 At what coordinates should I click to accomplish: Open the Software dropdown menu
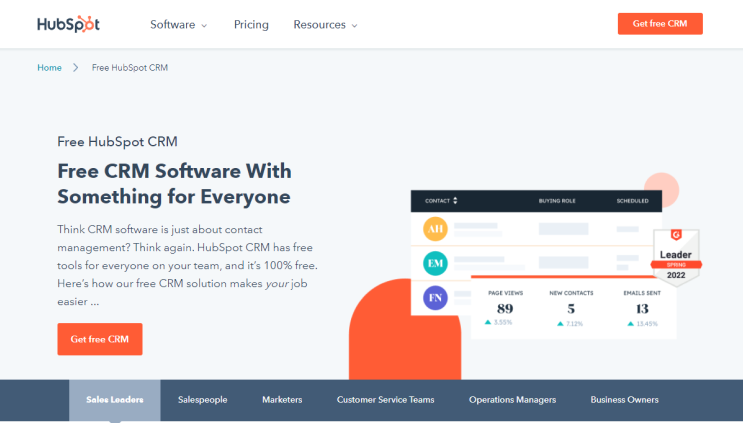click(179, 25)
